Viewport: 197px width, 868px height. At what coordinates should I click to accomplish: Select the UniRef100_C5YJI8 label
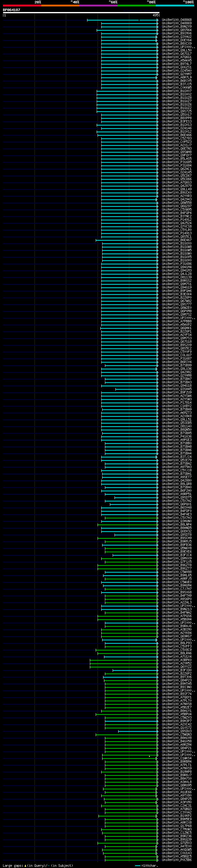click(x=177, y=470)
